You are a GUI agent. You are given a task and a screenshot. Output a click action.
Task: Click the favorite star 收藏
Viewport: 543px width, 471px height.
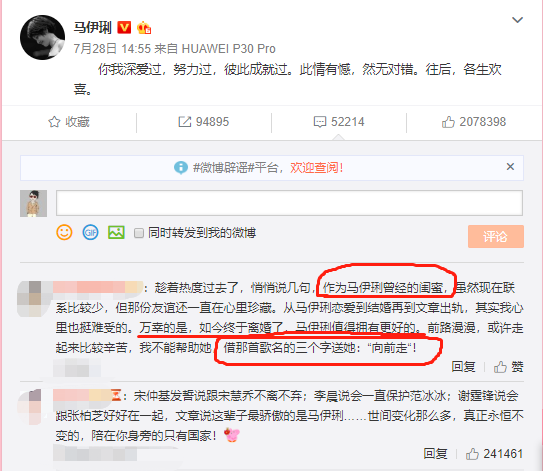[69, 122]
